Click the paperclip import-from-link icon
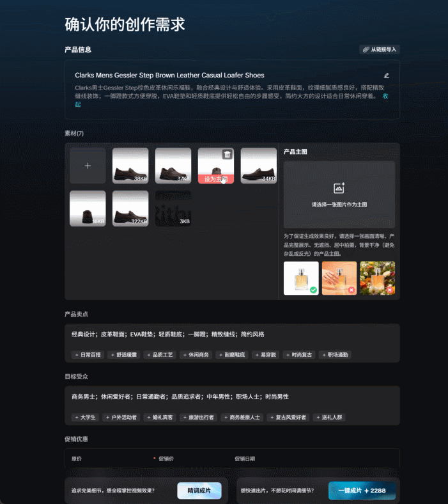 pos(366,49)
